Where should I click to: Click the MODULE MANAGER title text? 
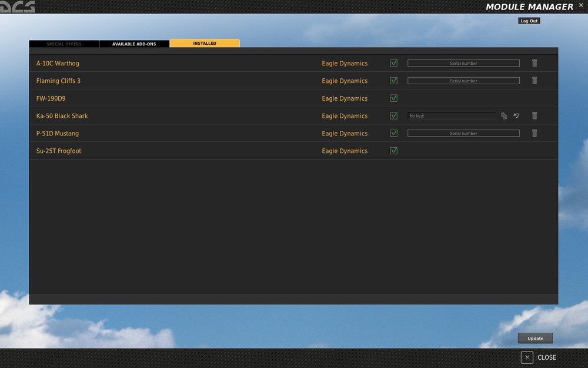(x=530, y=6)
